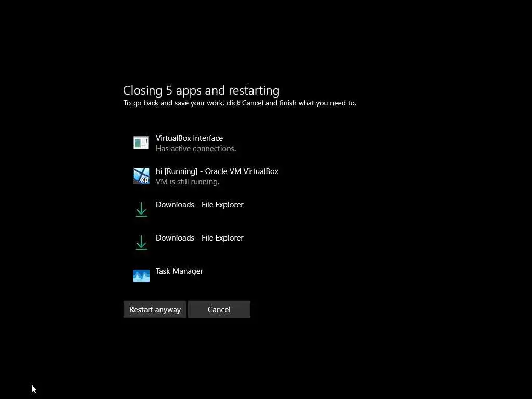Select the VirtualBox Interface icon
This screenshot has height=399, width=532.
tap(141, 142)
